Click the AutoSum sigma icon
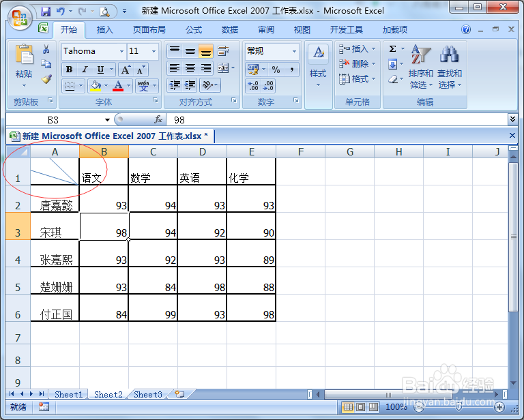This screenshot has height=420, width=524. tap(393, 49)
